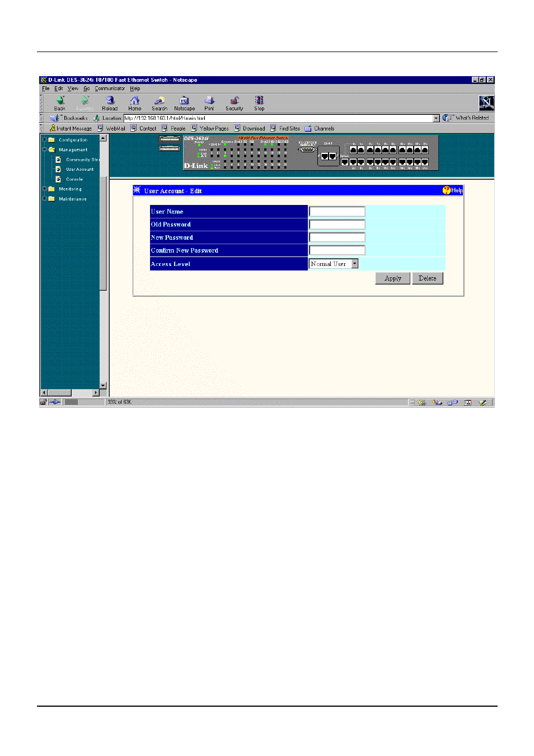Click the People bookmark icon

(x=165, y=128)
